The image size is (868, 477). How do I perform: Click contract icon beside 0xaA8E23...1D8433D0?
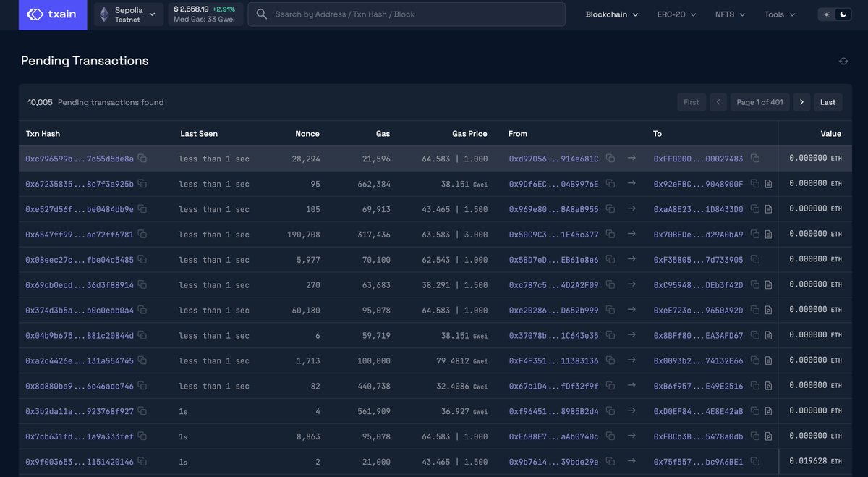click(768, 209)
